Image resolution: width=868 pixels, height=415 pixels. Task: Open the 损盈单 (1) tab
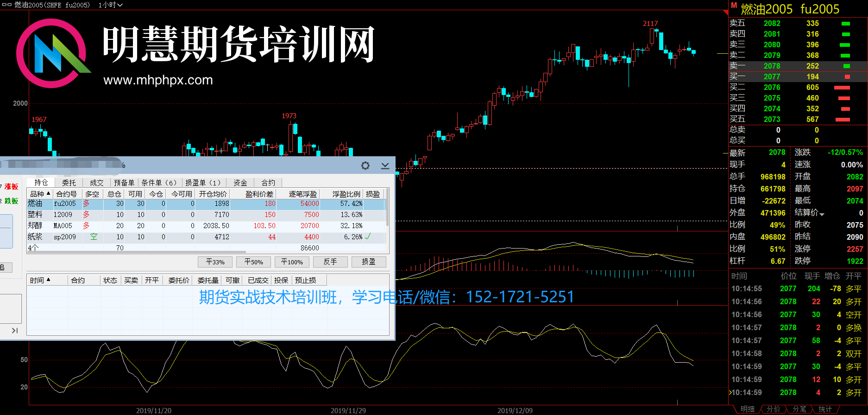[x=203, y=183]
